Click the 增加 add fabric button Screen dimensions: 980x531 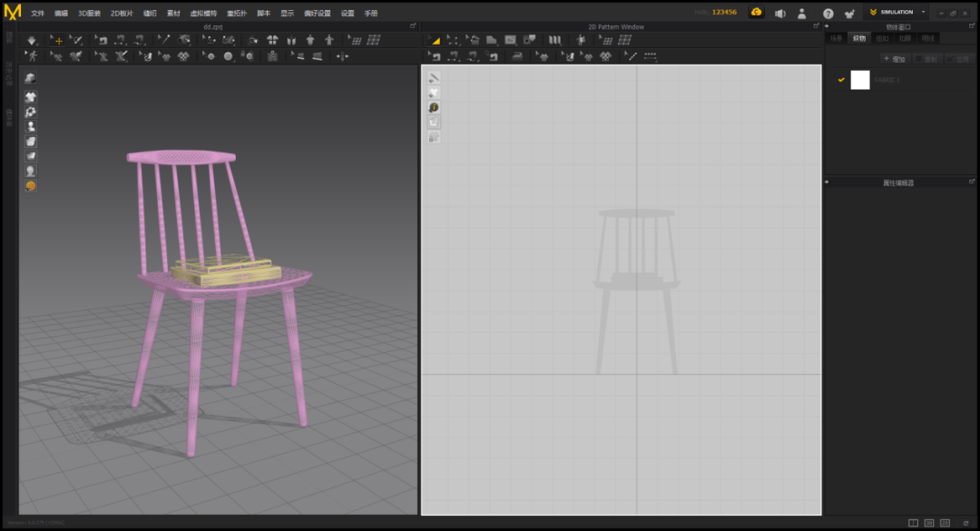pyautogui.click(x=895, y=59)
